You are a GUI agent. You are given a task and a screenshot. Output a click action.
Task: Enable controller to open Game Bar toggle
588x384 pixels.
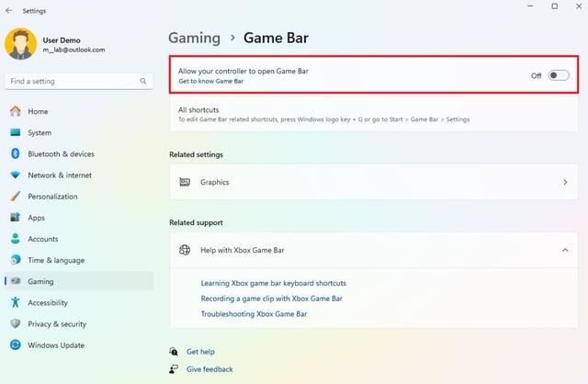[x=559, y=75]
